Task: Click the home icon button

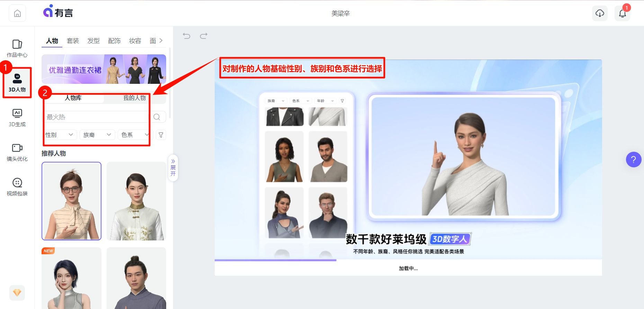Action: click(x=17, y=14)
